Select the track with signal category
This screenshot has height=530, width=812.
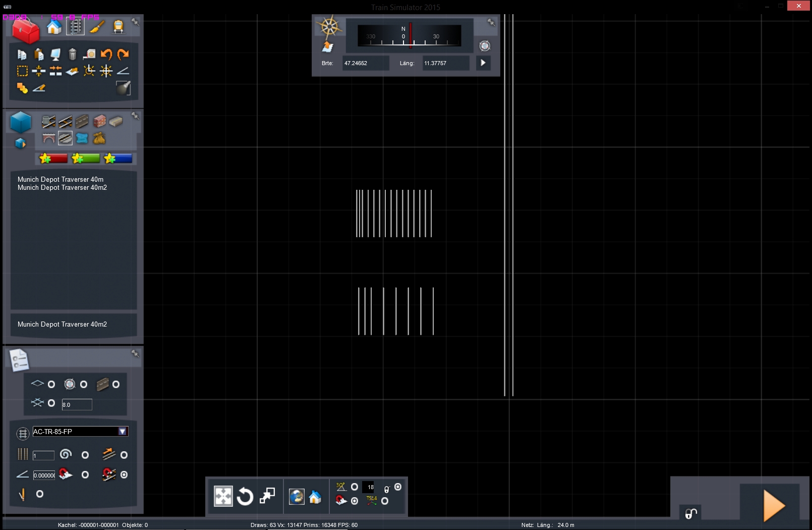tap(49, 121)
